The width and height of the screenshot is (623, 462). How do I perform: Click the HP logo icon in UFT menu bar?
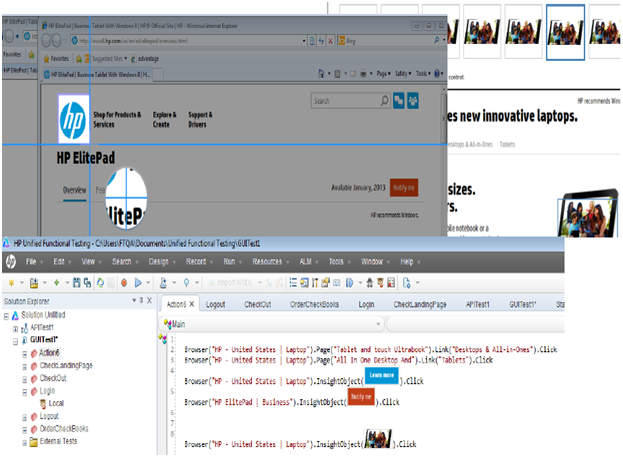(x=11, y=261)
